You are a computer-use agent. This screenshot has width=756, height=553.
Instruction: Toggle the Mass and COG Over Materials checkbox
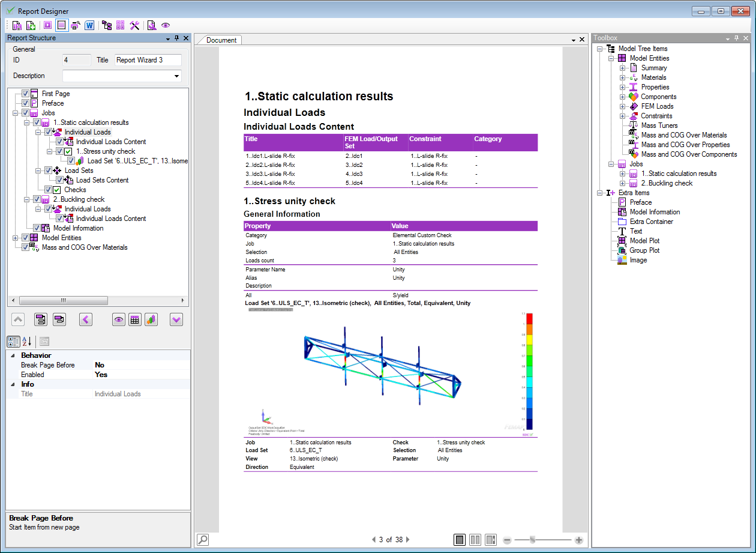coord(25,247)
